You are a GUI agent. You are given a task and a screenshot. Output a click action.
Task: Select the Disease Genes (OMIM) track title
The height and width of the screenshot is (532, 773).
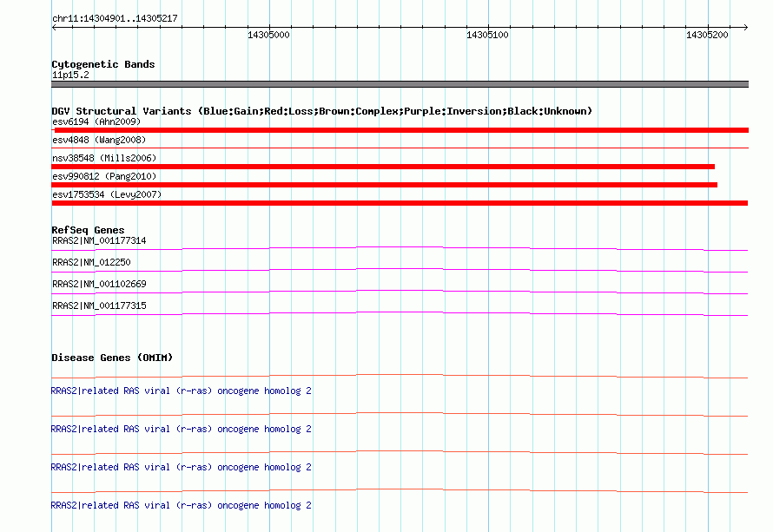click(112, 358)
